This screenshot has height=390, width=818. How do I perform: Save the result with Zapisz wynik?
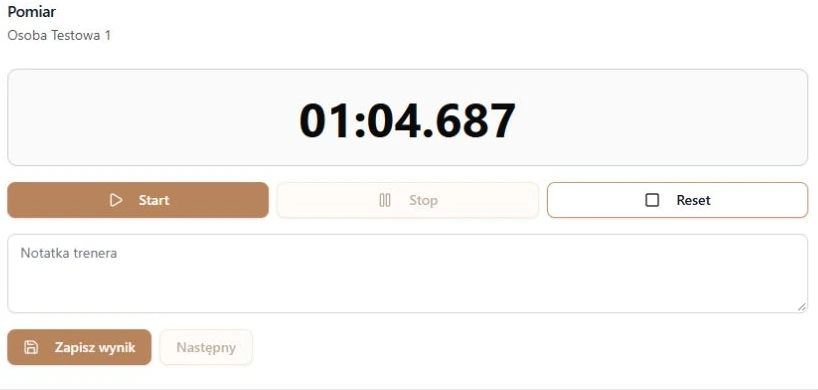(x=79, y=347)
